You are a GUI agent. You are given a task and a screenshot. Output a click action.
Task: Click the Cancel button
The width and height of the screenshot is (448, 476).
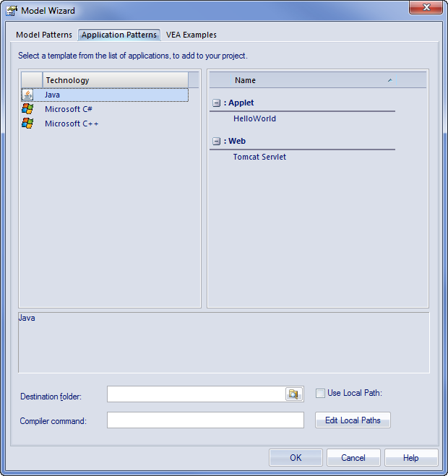coord(353,457)
